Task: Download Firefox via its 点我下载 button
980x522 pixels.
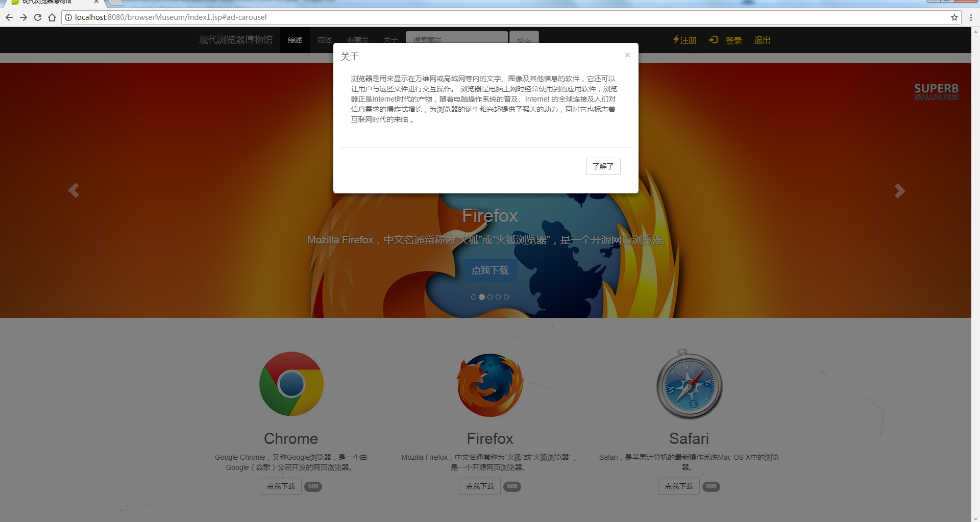Action: coord(480,486)
